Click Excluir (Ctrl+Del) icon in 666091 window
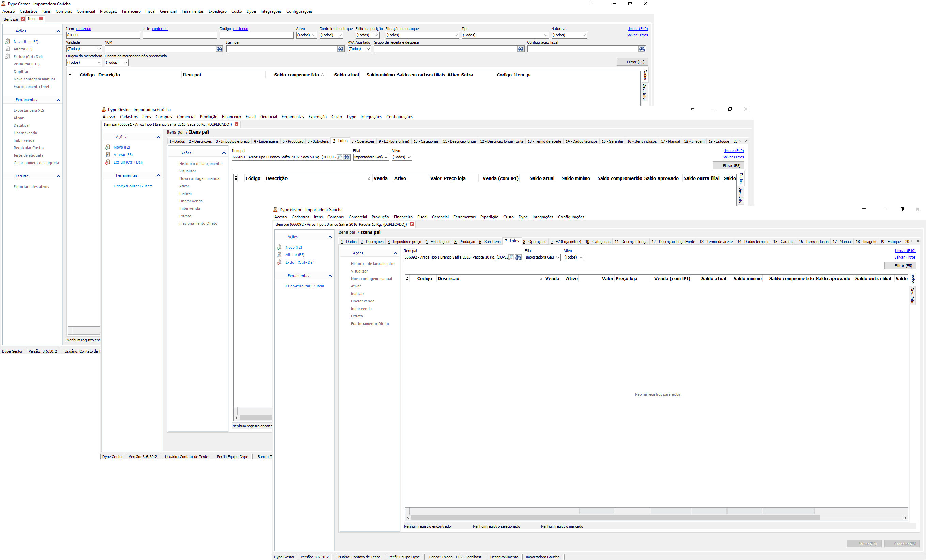 pyautogui.click(x=108, y=162)
